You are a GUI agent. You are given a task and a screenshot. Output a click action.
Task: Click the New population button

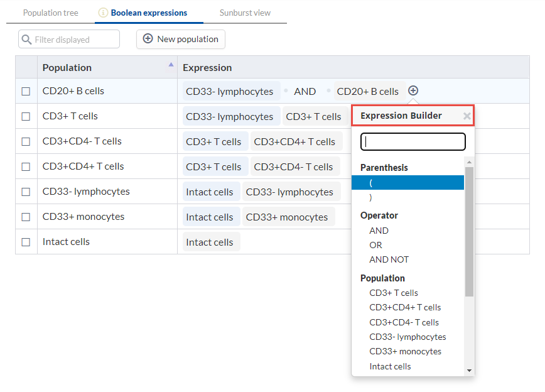click(x=181, y=39)
